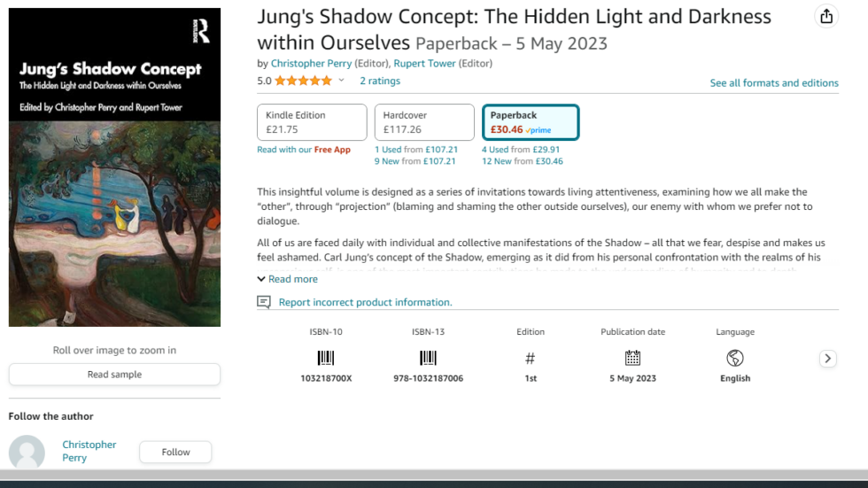Expand the star rating breakdown chevron
The image size is (868, 488).
[342, 81]
